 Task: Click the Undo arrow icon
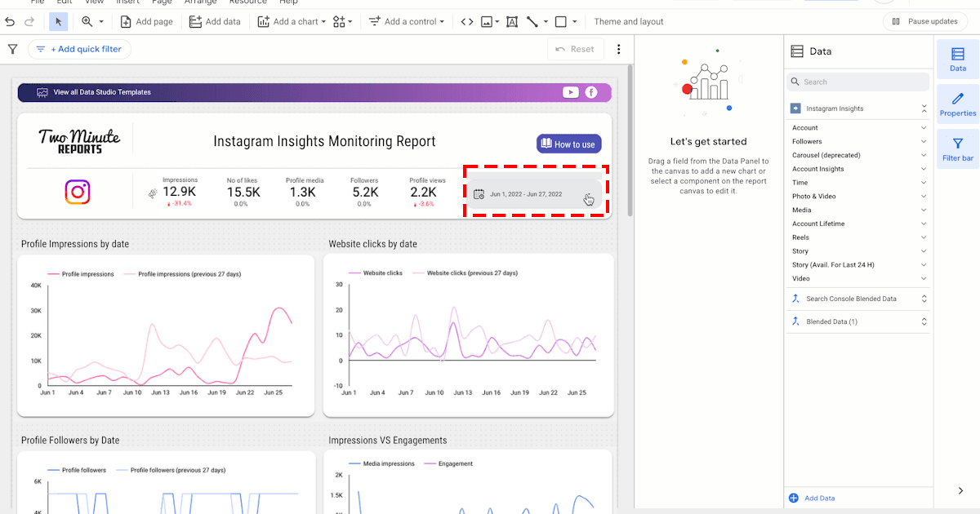tap(10, 22)
